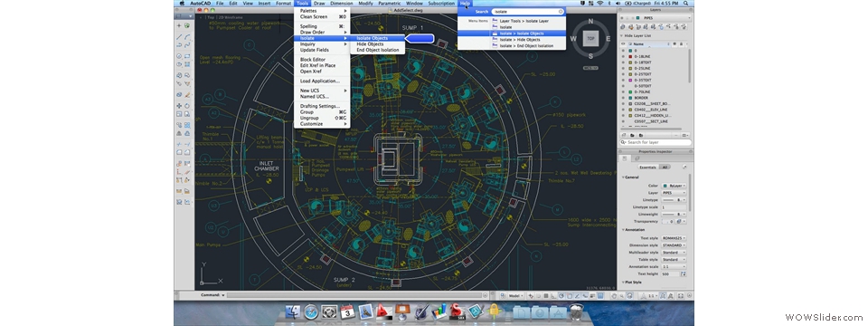Open the Trash in the Dock

pyautogui.click(x=576, y=312)
